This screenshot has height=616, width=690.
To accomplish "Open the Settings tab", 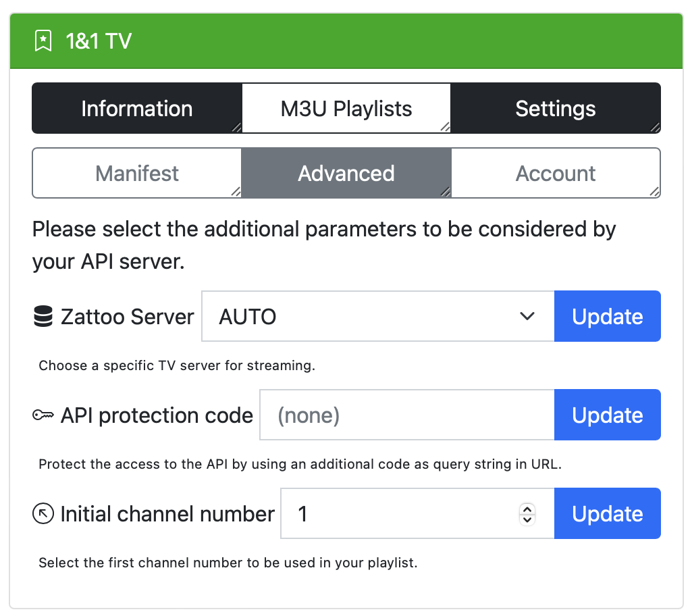I will click(x=556, y=108).
